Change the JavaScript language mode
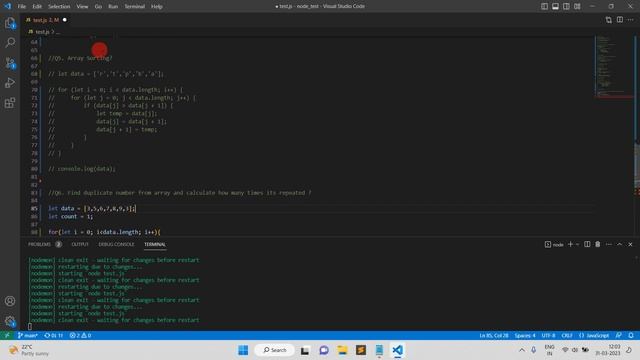The height and width of the screenshot is (360, 640). point(594,336)
